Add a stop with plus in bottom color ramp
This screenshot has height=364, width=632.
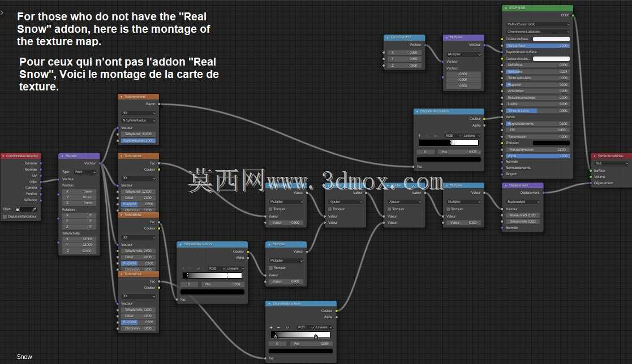click(x=271, y=327)
